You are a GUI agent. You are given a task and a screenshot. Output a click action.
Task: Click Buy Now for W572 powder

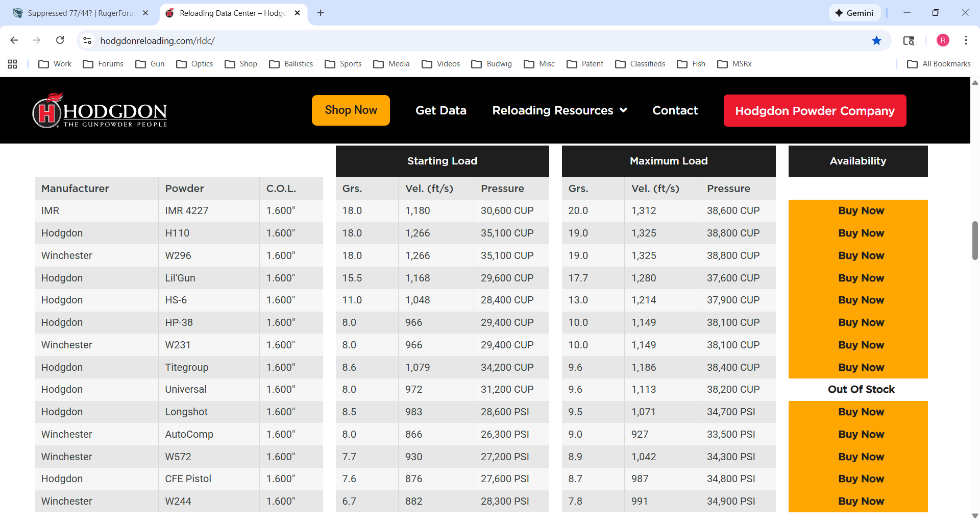tap(861, 457)
